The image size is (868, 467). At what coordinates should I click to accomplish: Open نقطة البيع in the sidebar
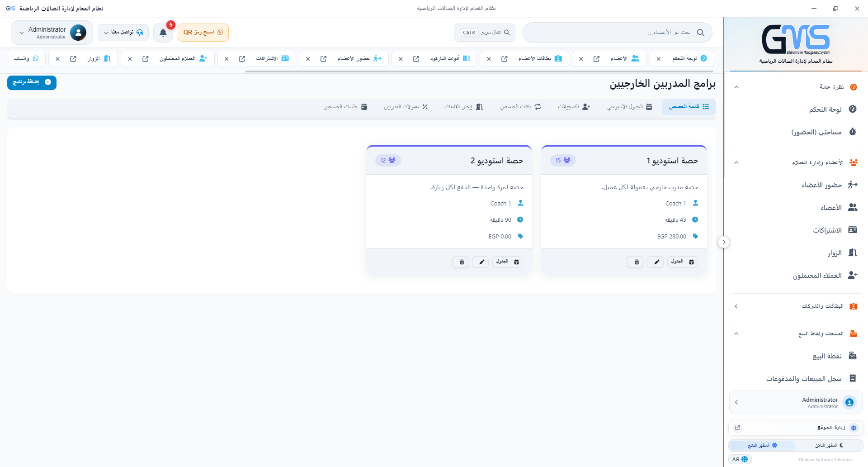point(796,356)
